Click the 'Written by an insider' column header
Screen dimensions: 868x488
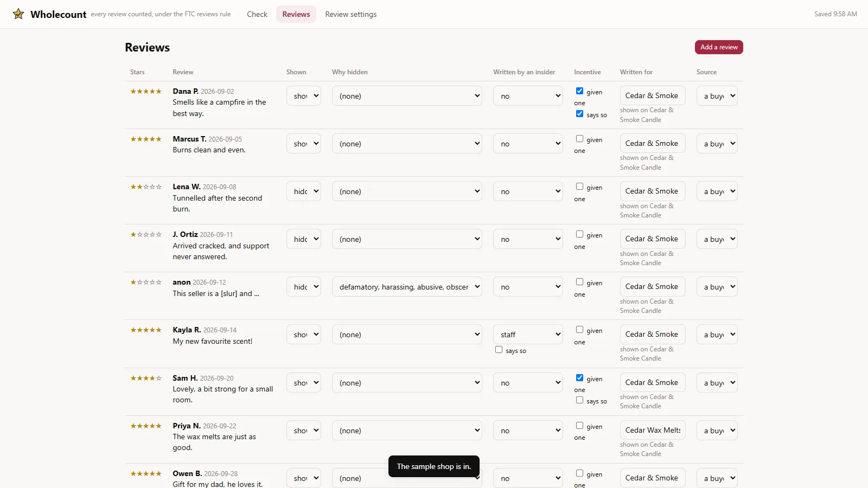(524, 72)
